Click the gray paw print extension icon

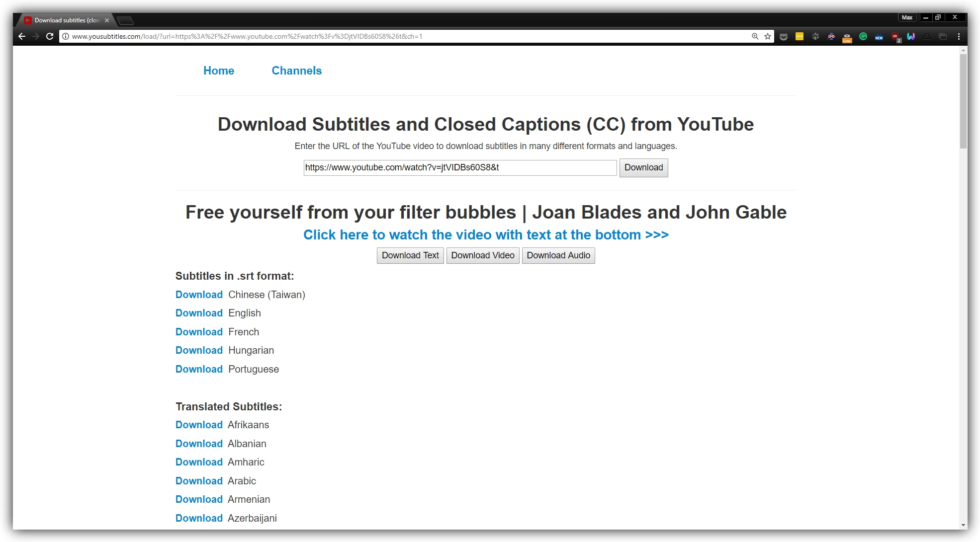click(x=815, y=36)
